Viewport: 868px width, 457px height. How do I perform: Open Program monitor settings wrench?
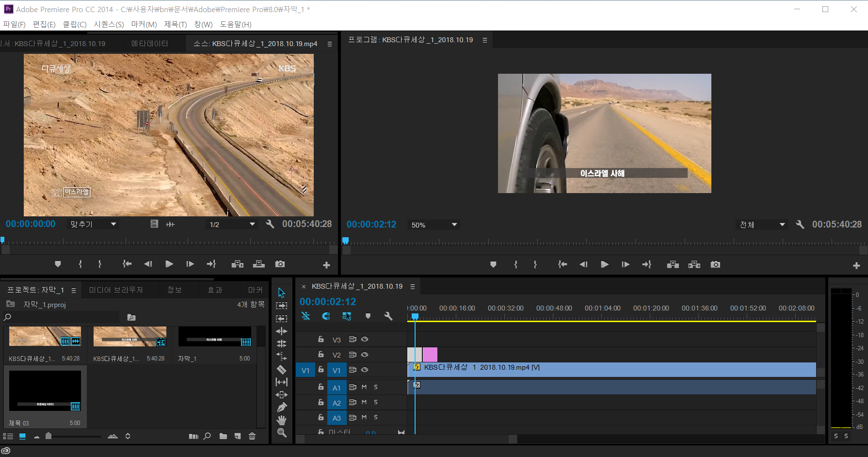[x=800, y=225]
